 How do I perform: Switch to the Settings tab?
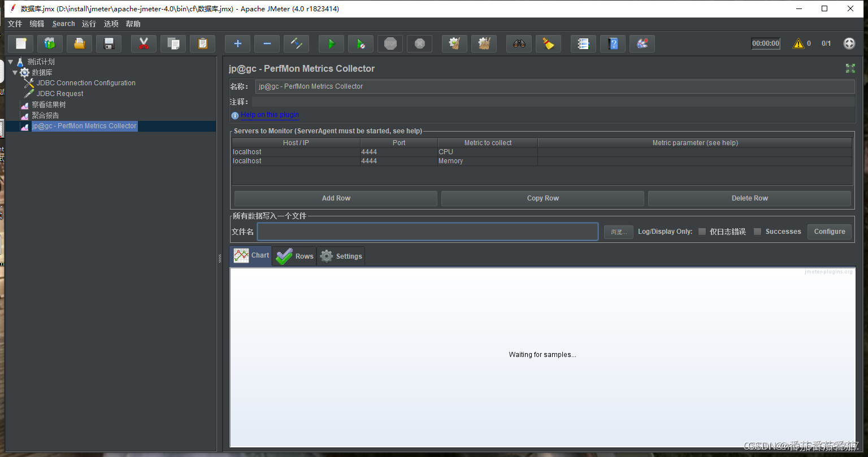pos(341,256)
